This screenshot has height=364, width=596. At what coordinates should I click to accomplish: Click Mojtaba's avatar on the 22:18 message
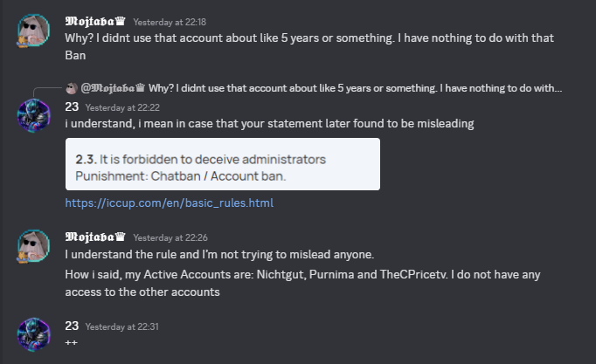click(x=33, y=33)
